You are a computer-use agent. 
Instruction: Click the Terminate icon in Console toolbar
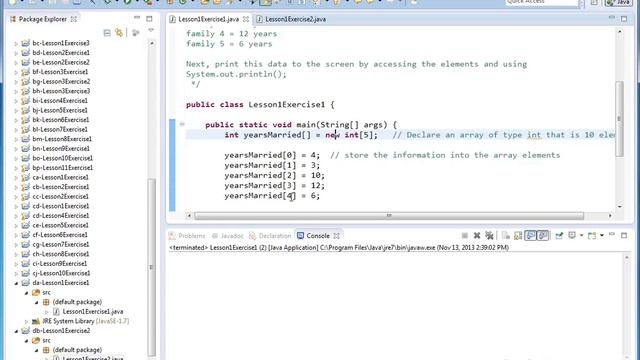point(464,236)
